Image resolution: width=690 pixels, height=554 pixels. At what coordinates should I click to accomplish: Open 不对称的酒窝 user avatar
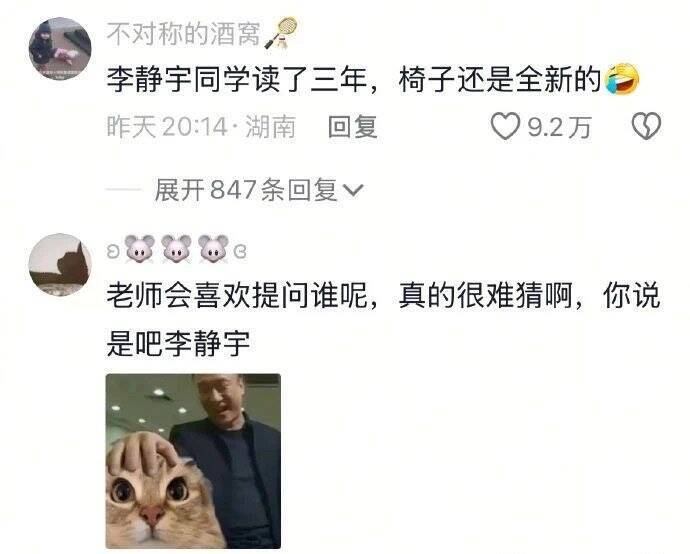[x=60, y=49]
